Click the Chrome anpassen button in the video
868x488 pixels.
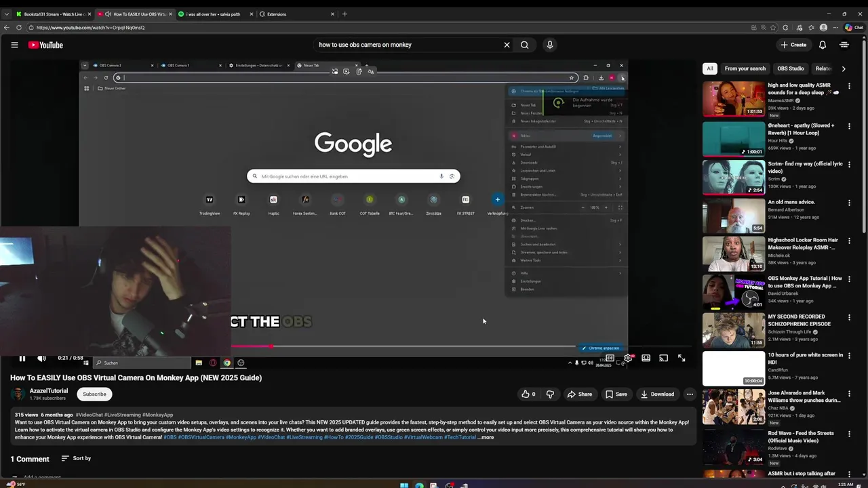coord(601,348)
